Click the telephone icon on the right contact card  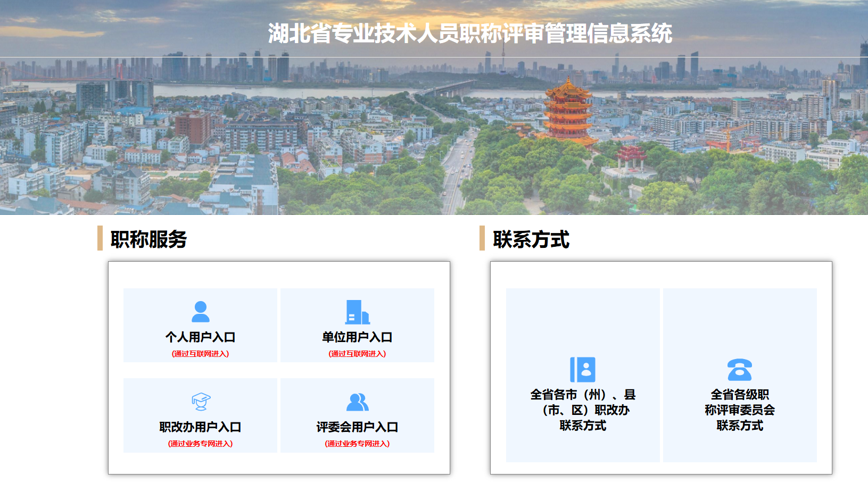tap(740, 370)
